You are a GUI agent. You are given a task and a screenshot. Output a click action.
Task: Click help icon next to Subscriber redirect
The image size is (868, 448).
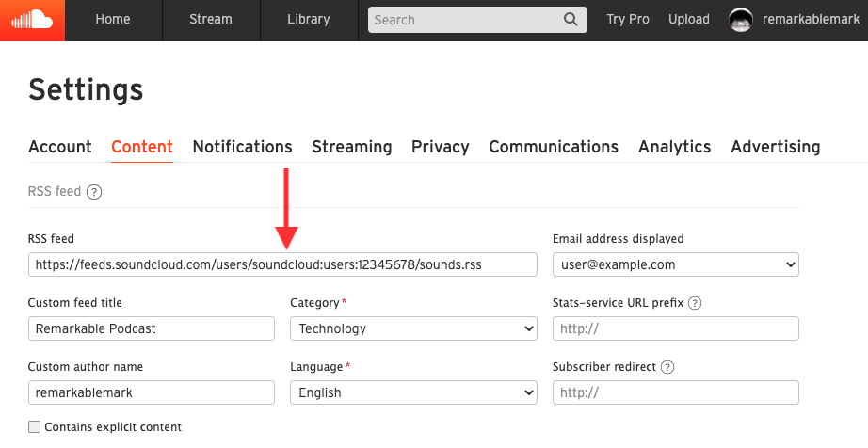[x=667, y=367]
